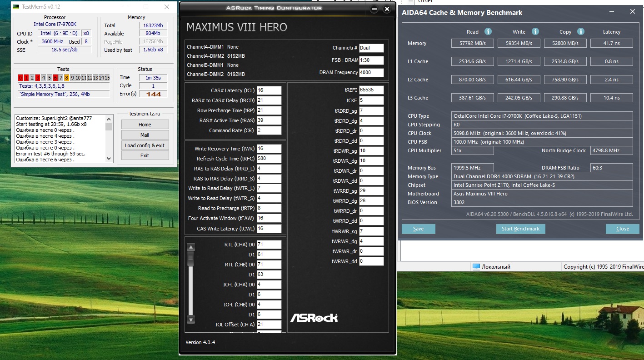The image size is (644, 360).
Task: Click the Clock value 3600 MHz in TestMem5
Action: 52,41
